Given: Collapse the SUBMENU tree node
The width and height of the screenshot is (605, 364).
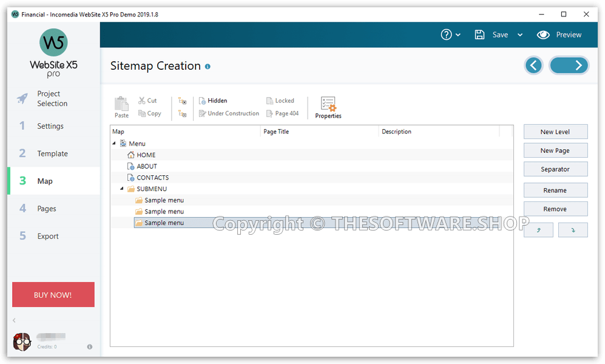Looking at the screenshot, I should pos(122,189).
